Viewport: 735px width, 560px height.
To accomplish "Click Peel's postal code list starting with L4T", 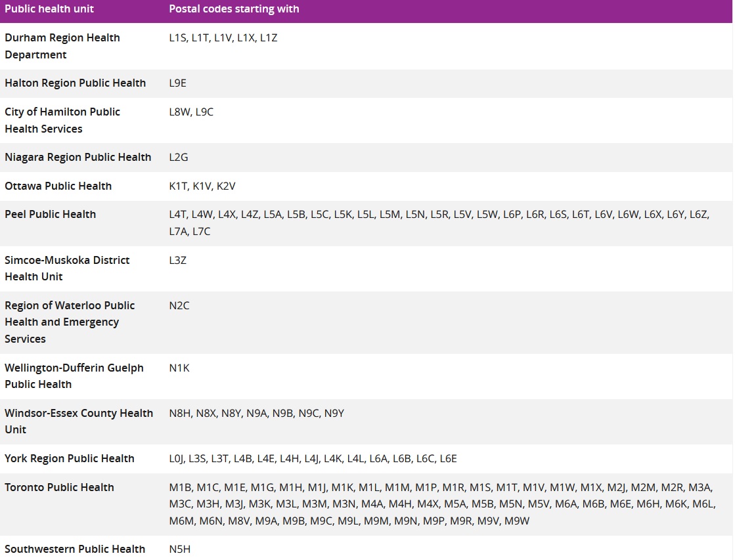I will (439, 223).
